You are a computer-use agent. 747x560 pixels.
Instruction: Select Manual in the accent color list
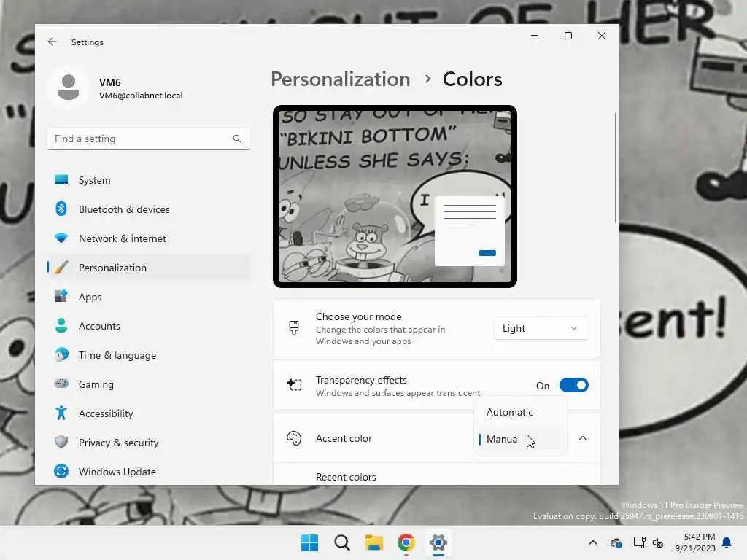521,439
